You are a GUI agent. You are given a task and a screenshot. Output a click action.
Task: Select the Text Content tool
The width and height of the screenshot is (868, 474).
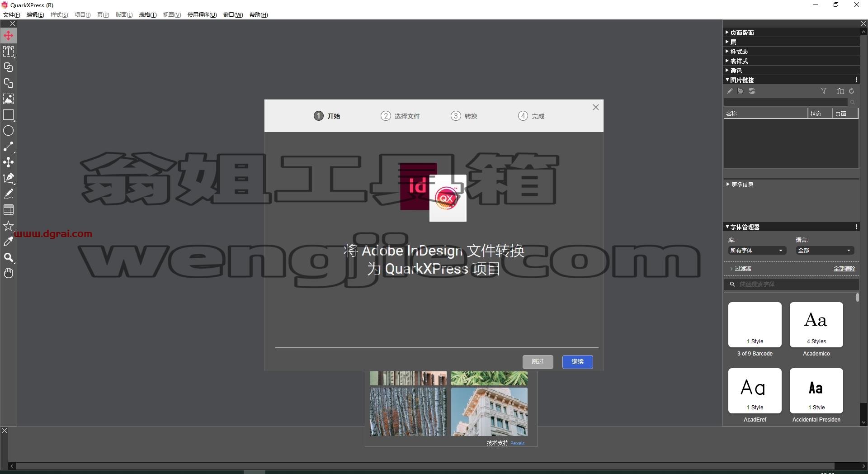pyautogui.click(x=9, y=52)
